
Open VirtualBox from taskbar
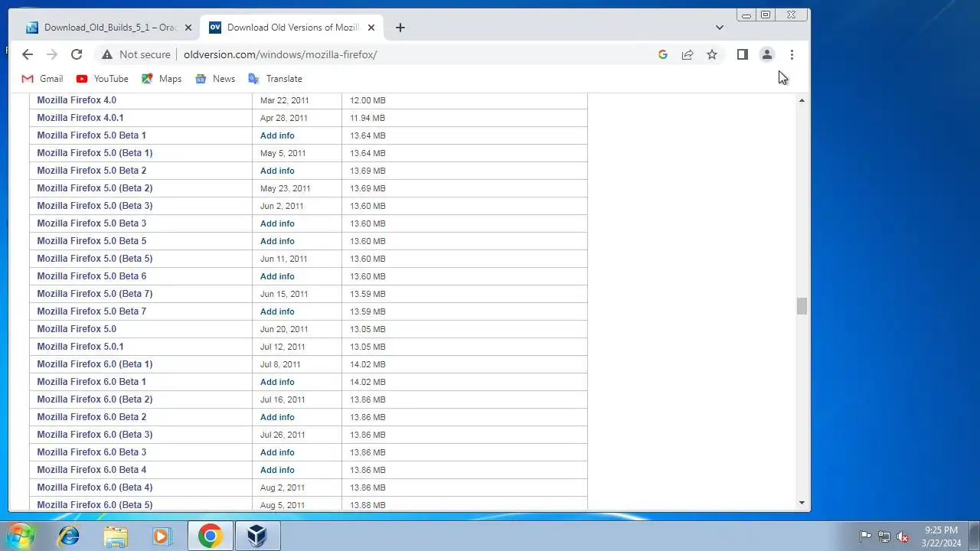pos(256,536)
